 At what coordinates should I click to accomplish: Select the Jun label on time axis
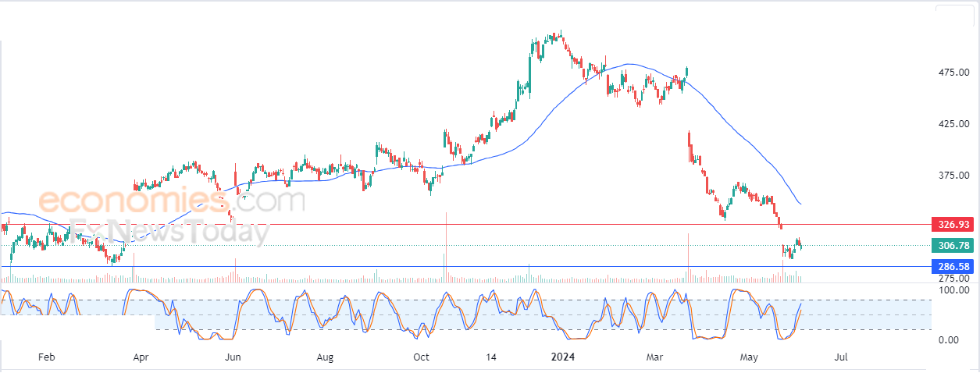tap(232, 357)
